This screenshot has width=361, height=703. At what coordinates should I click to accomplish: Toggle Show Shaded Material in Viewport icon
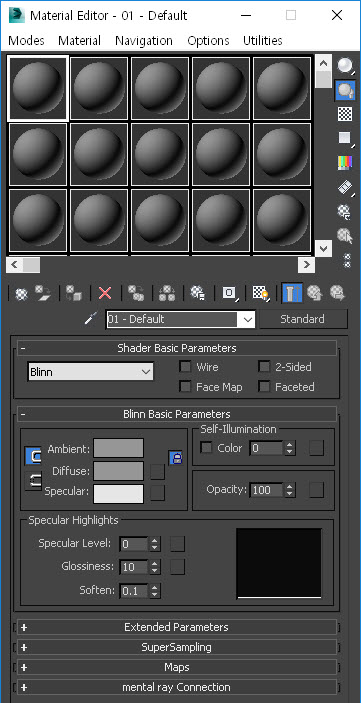[x=261, y=293]
